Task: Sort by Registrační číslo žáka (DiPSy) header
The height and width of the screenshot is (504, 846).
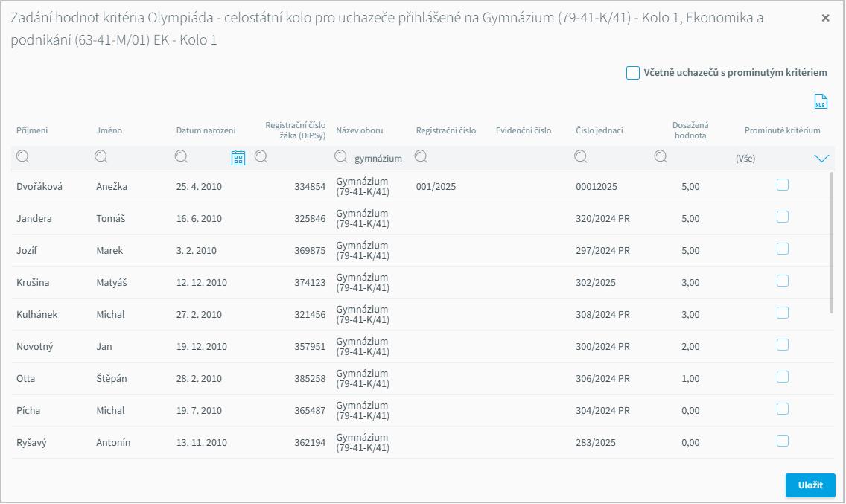Action: pyautogui.click(x=295, y=130)
